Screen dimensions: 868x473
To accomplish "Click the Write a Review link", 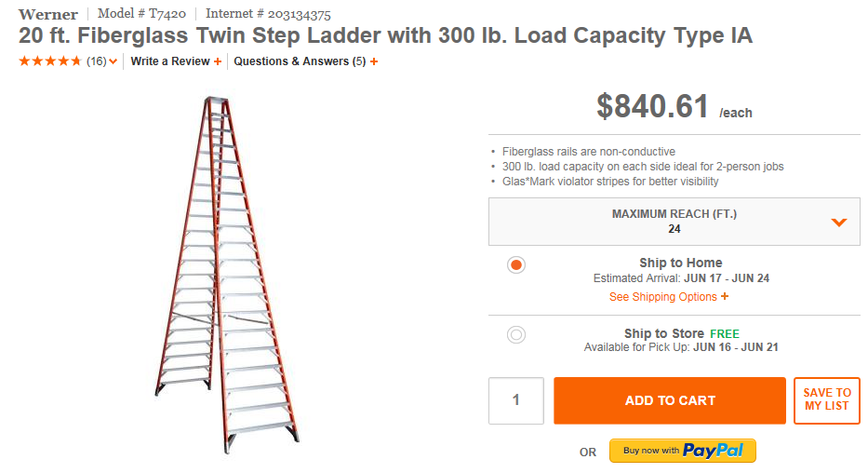I will (x=170, y=61).
